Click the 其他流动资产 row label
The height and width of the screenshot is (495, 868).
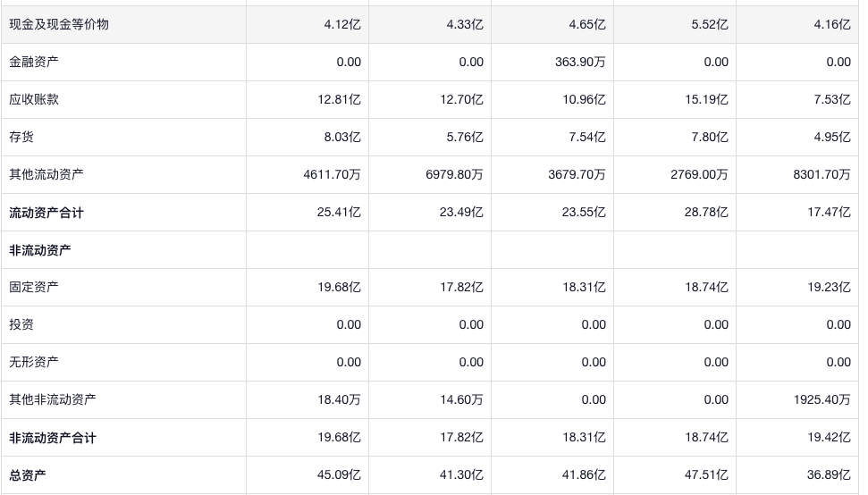(x=46, y=175)
